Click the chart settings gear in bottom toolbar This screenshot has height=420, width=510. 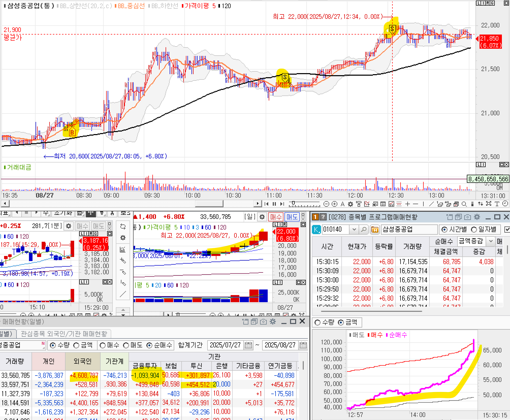point(350,204)
